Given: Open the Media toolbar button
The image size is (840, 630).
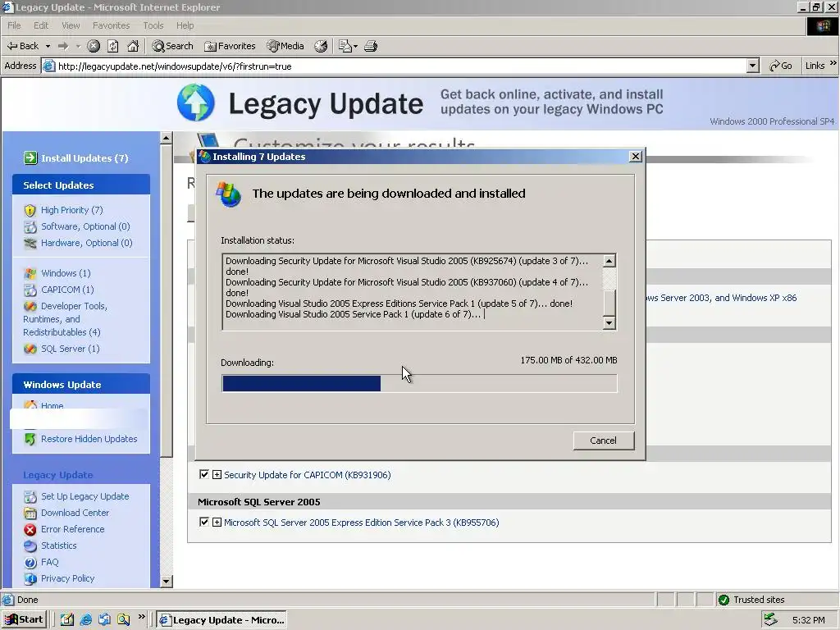Looking at the screenshot, I should (x=285, y=46).
